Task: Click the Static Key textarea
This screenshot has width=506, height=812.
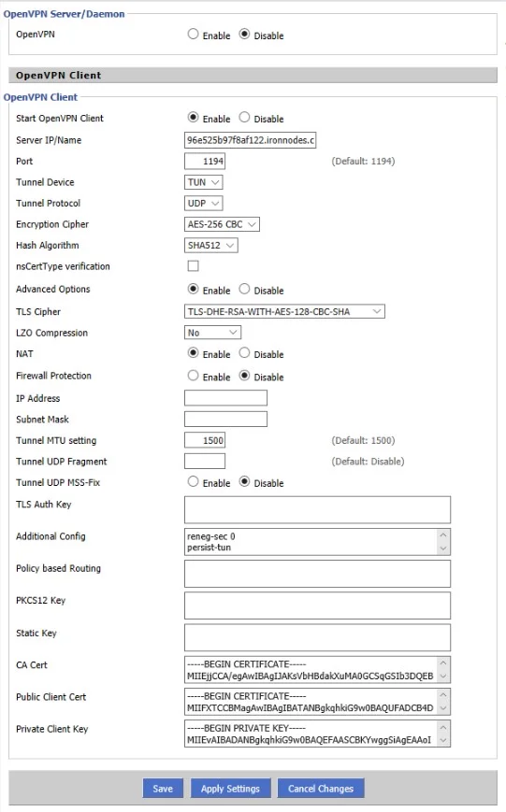Action: 317,637
